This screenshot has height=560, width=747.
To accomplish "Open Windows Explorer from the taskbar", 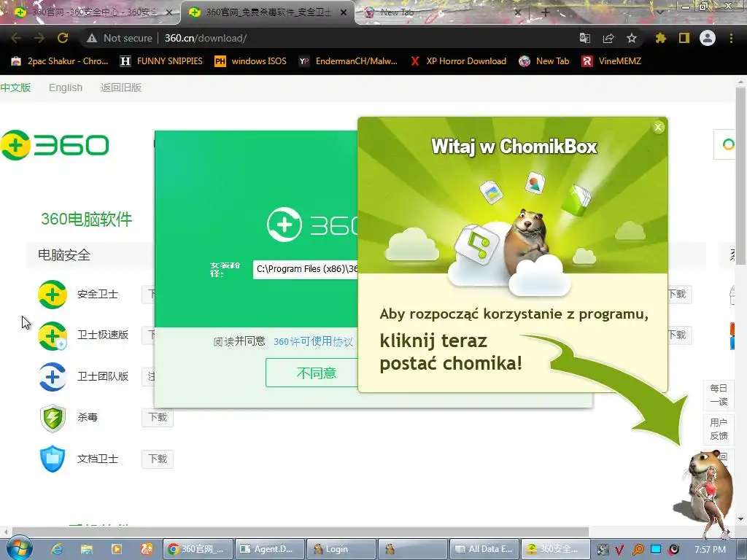I will point(86,549).
